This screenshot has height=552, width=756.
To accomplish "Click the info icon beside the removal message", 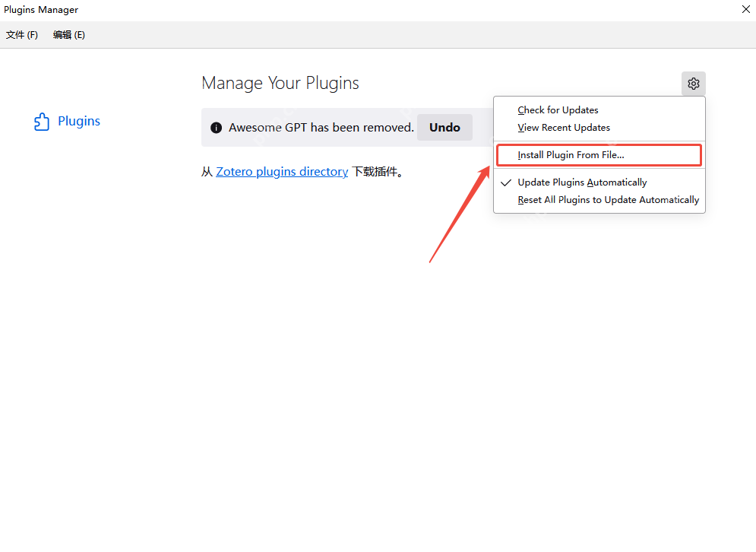I will click(x=216, y=128).
